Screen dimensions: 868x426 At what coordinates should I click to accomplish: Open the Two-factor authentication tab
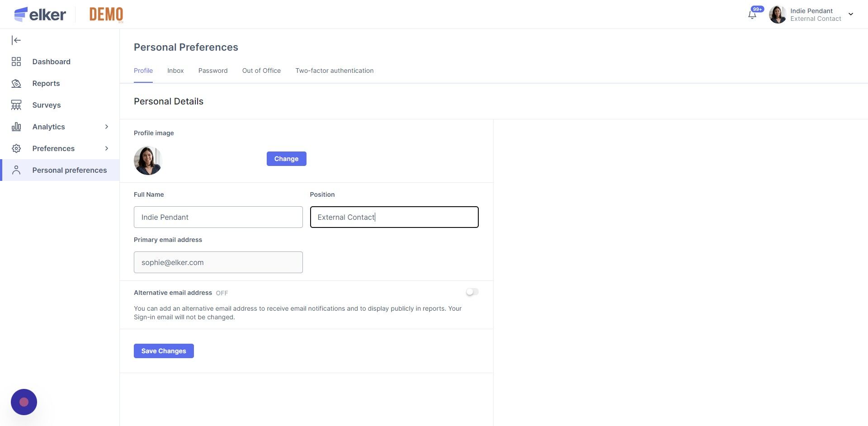pos(334,71)
